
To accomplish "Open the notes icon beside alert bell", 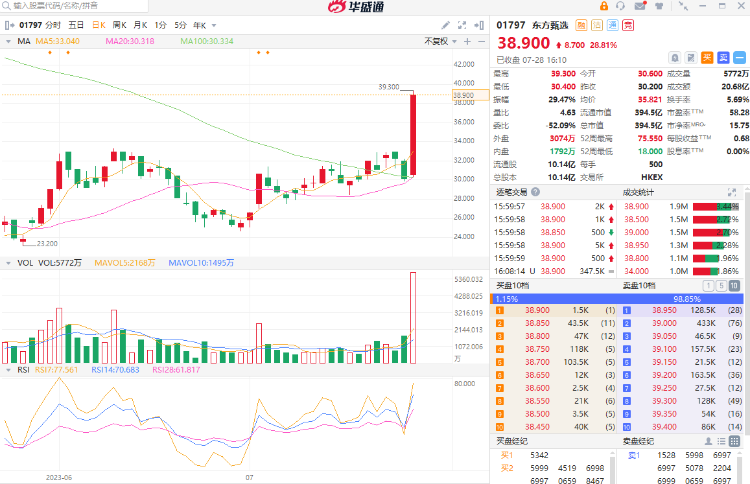I will pos(690,58).
